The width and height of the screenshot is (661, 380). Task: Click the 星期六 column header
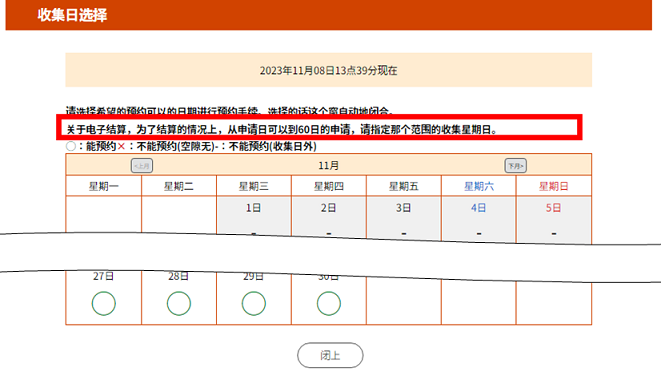(478, 186)
